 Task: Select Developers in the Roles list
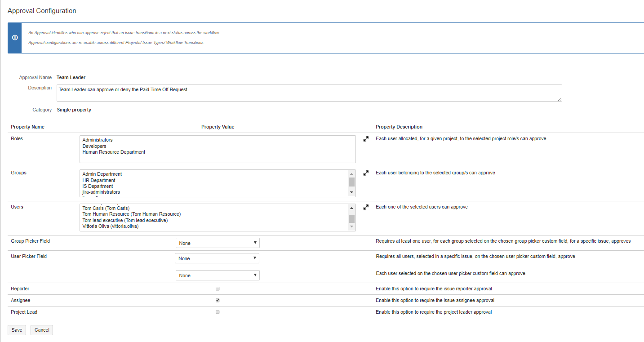94,146
